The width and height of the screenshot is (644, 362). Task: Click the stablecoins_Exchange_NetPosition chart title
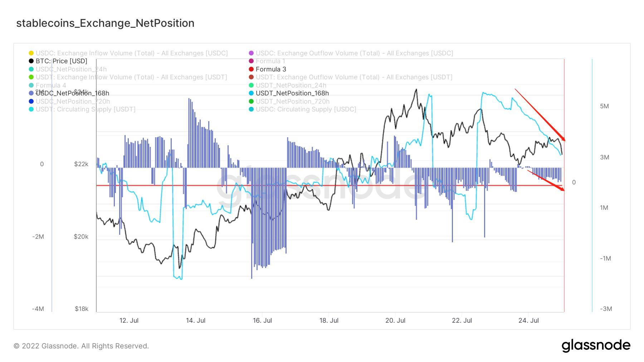point(105,23)
